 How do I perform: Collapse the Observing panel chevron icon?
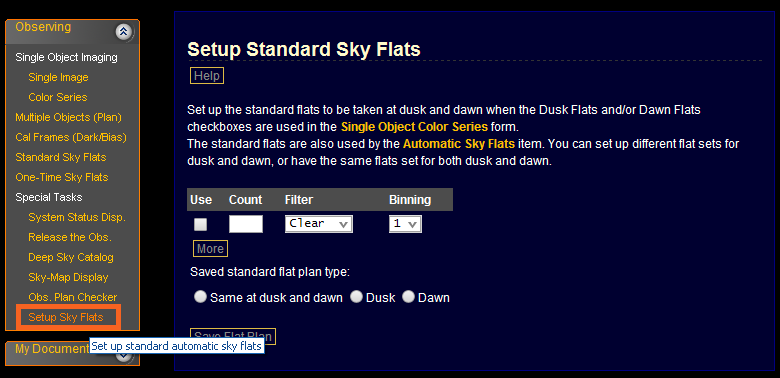point(123,32)
